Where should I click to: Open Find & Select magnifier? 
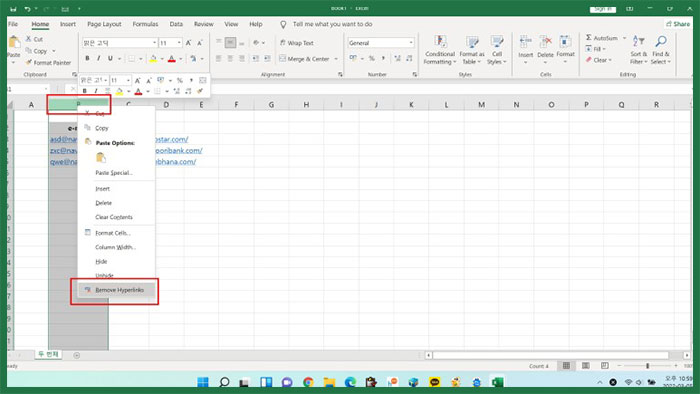[x=660, y=50]
